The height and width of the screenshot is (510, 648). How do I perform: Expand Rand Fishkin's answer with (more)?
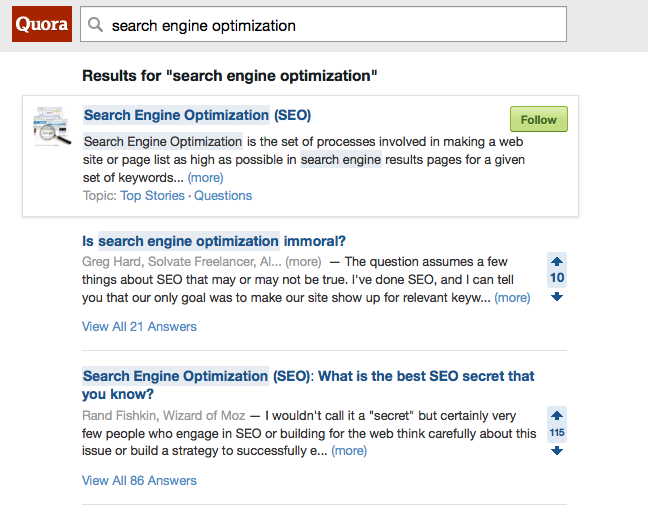[x=349, y=451]
